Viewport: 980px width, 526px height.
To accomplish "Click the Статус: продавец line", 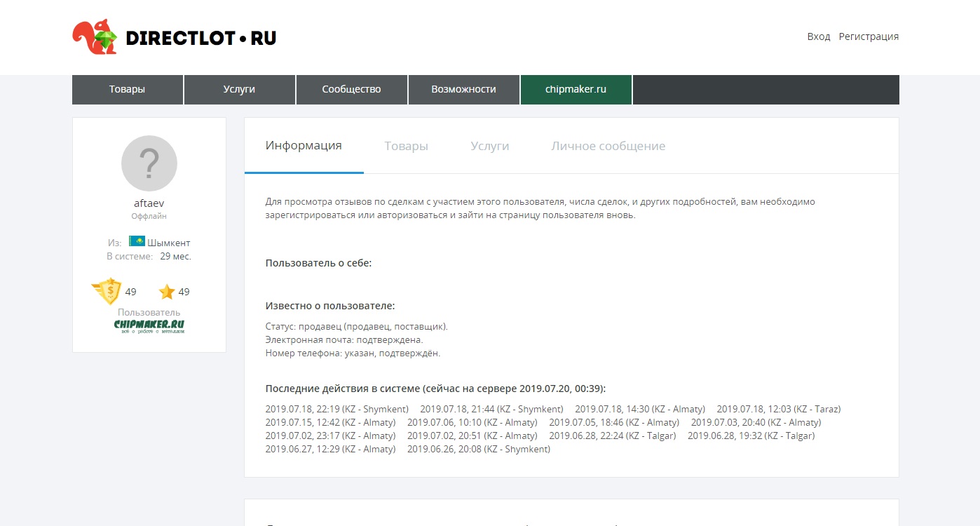I will [x=357, y=326].
